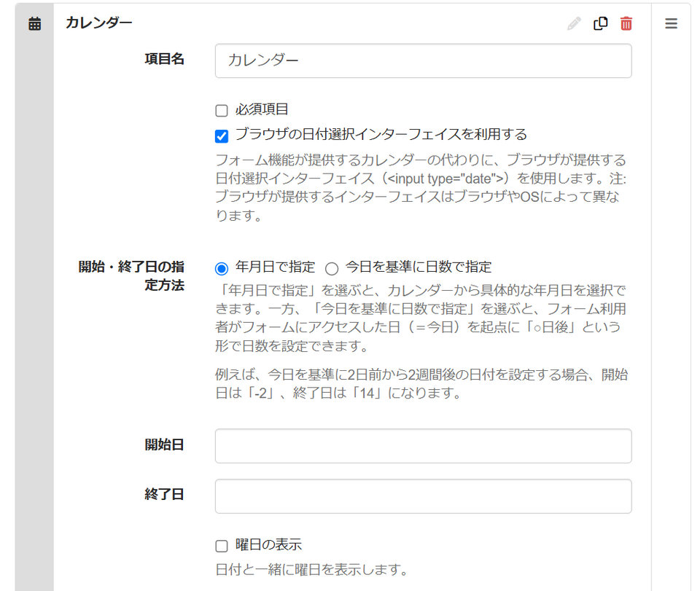Click the 開始日 field label
The width and height of the screenshot is (700, 591).
164,445
